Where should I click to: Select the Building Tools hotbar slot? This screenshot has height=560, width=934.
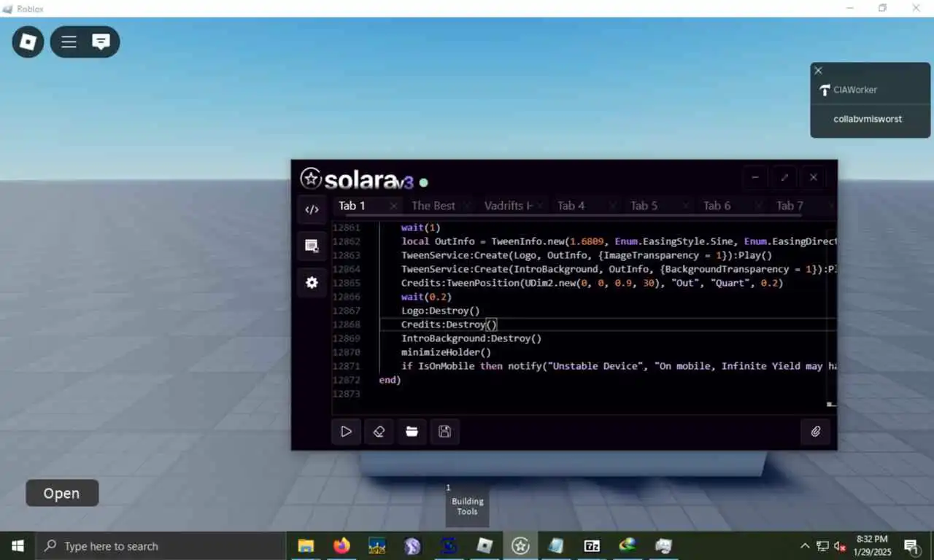[x=467, y=505]
